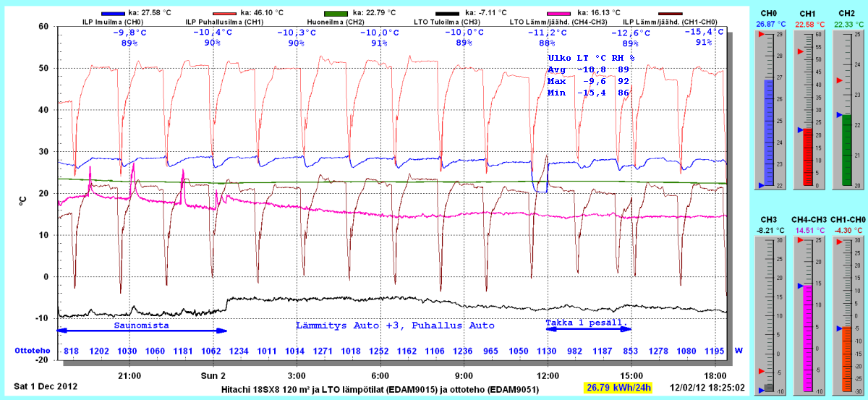Image resolution: width=868 pixels, height=400 pixels.
Task: Click the blue bar in the CH0 thermometer
Action: (769, 130)
